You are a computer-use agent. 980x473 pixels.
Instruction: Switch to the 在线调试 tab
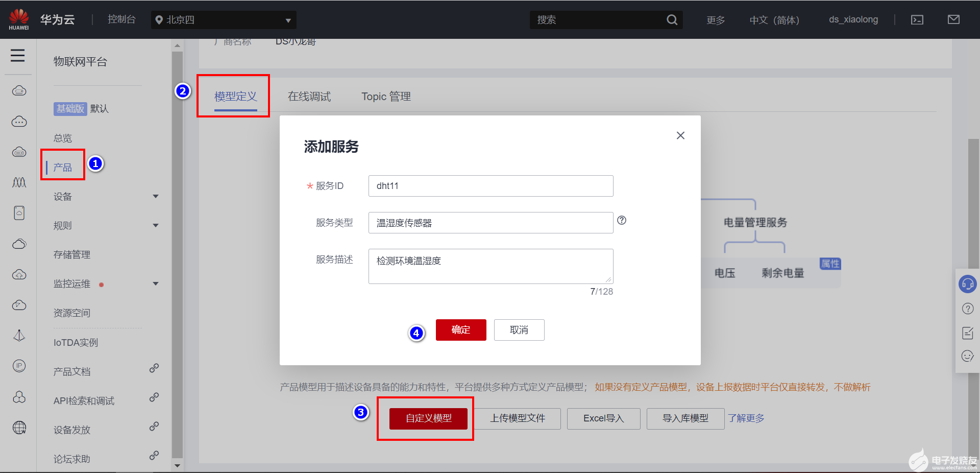(x=309, y=96)
